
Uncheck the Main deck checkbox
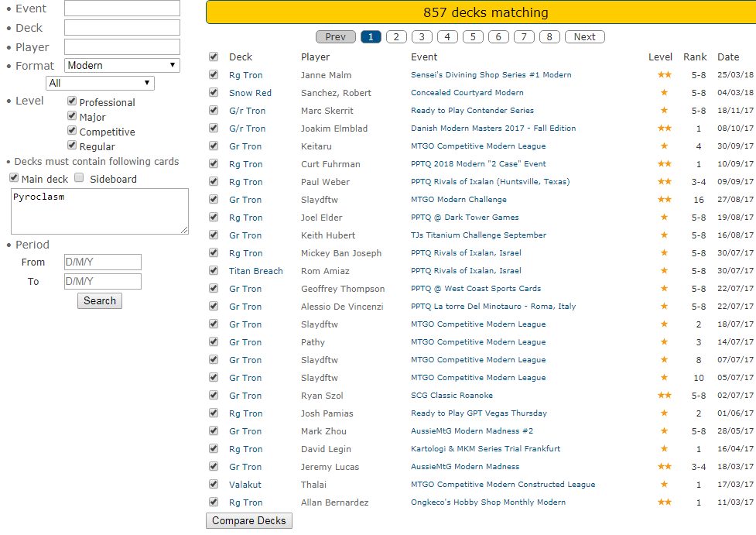tap(14, 178)
